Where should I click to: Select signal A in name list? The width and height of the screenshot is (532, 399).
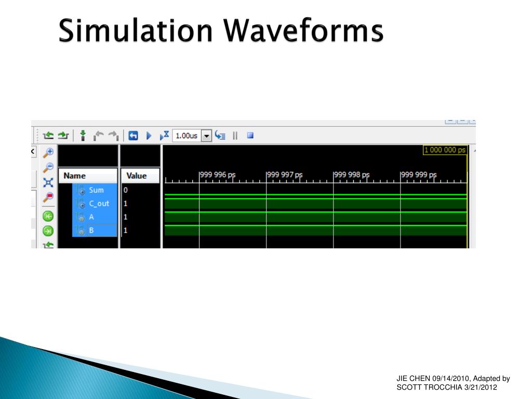(x=95, y=217)
